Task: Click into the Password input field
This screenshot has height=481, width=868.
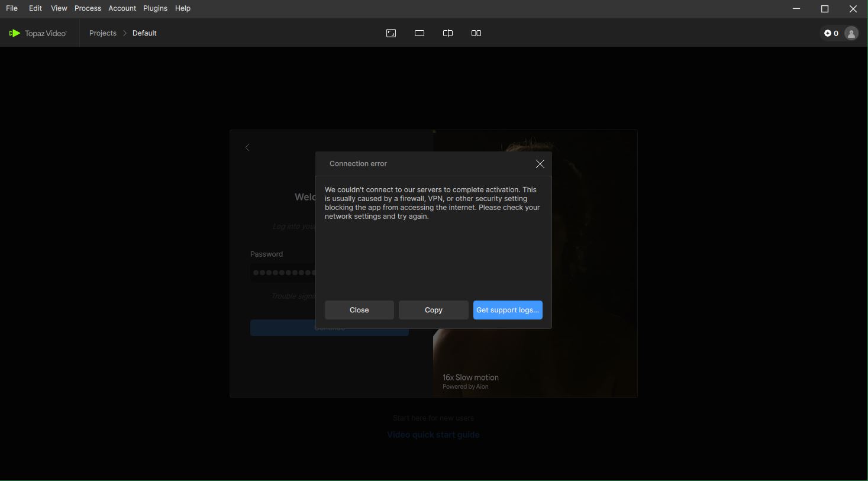Action: (282, 273)
